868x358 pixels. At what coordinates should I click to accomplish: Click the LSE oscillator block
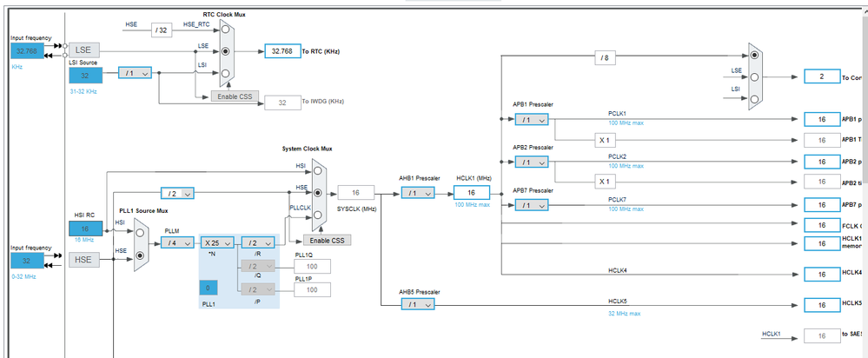[x=83, y=50]
